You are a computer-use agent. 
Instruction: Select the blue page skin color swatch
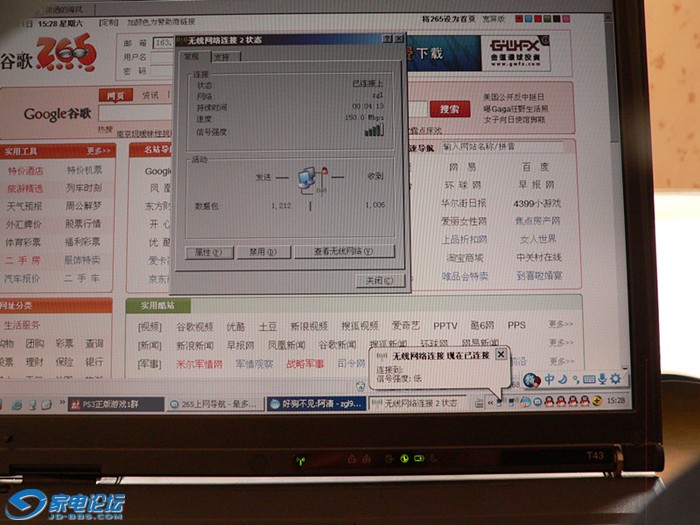528,19
